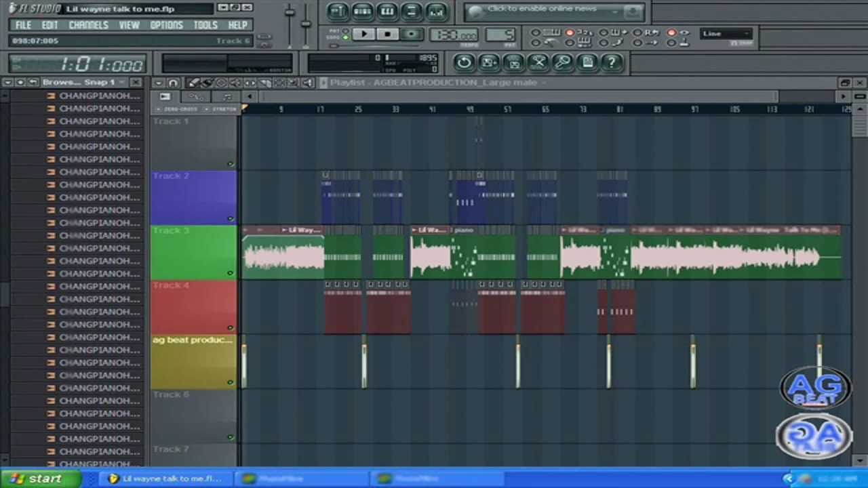868x488 pixels.
Task: Select the playlist Select tool
Action: 279,83
